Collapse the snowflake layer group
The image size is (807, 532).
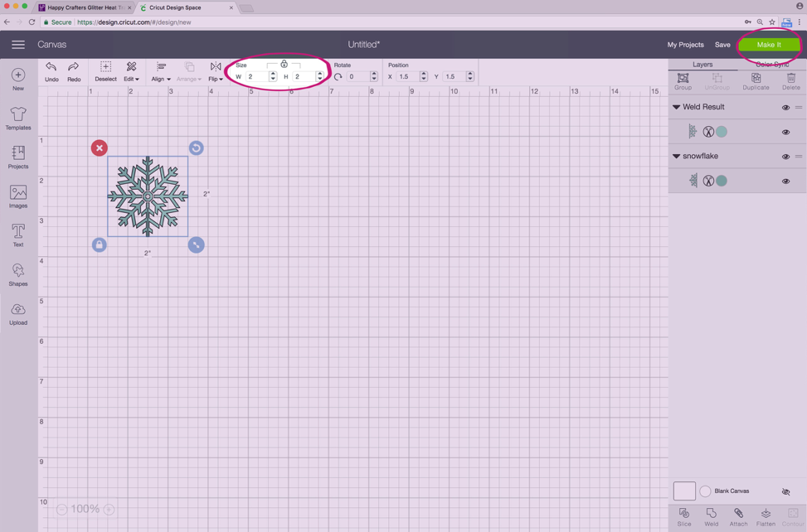(676, 156)
